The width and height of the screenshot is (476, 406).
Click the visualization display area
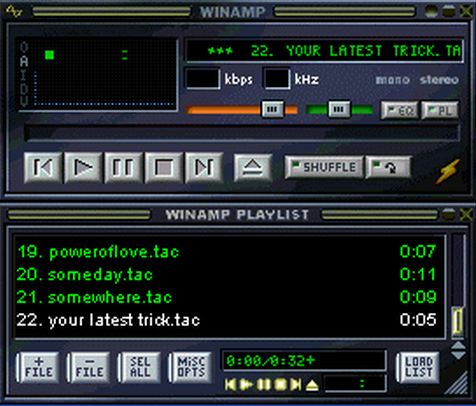pos(104,73)
